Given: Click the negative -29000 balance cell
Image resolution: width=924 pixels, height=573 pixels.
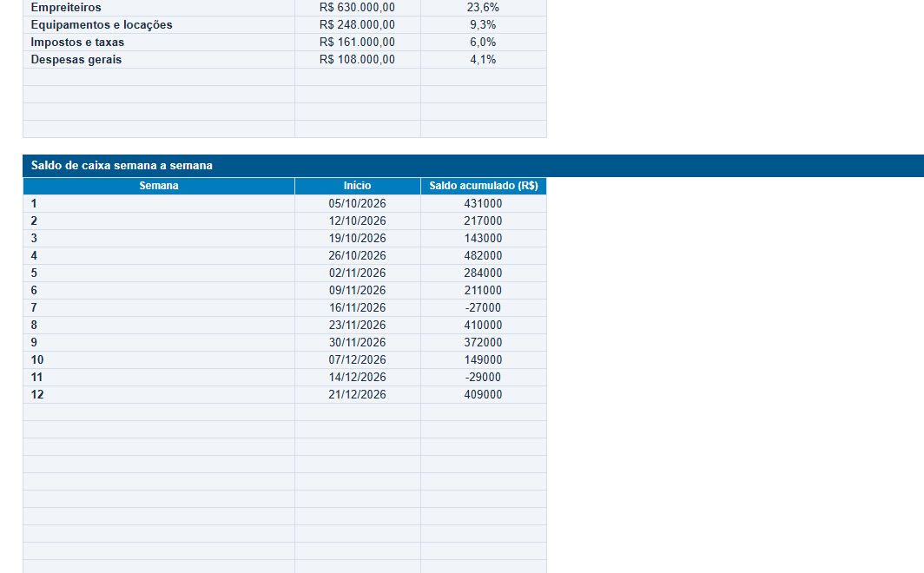Looking at the screenshot, I should point(484,378).
